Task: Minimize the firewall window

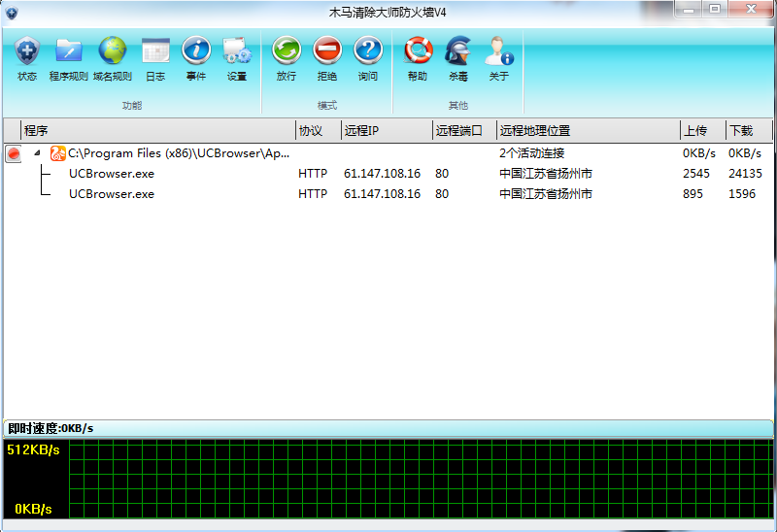Action: (x=689, y=10)
